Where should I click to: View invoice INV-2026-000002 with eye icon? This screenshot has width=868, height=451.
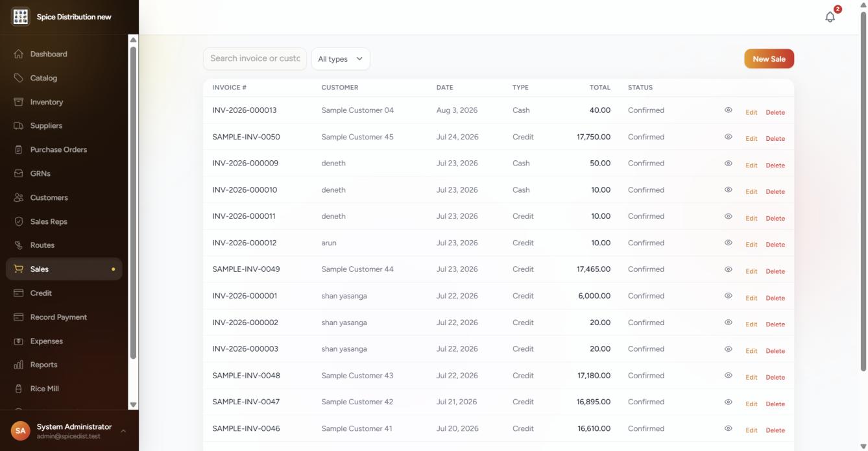[x=728, y=323]
